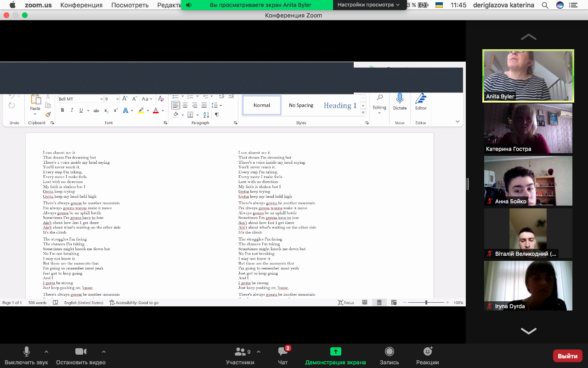This screenshot has width=588, height=368.
Task: Toggle Align Left paragraph button
Action: [176, 105]
